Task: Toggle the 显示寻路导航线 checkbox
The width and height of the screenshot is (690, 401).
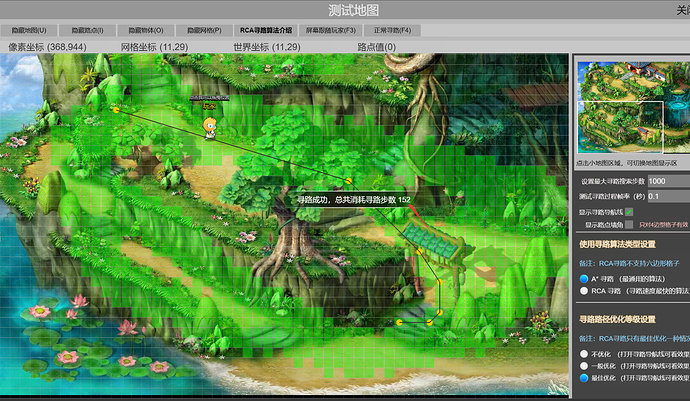Action: click(x=629, y=212)
